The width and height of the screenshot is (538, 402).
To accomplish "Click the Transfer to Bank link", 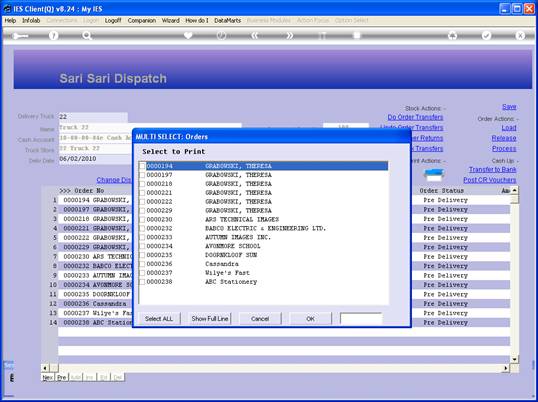I will [x=492, y=169].
